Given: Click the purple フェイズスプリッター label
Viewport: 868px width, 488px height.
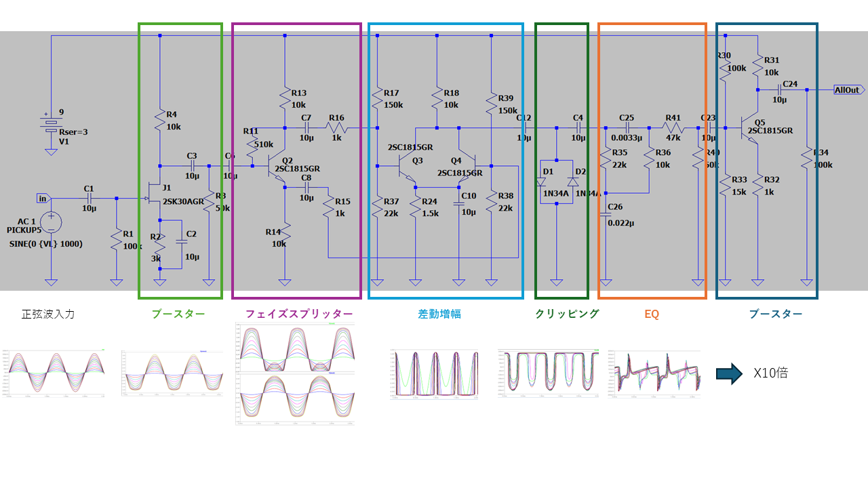Looking at the screenshot, I should [298, 314].
